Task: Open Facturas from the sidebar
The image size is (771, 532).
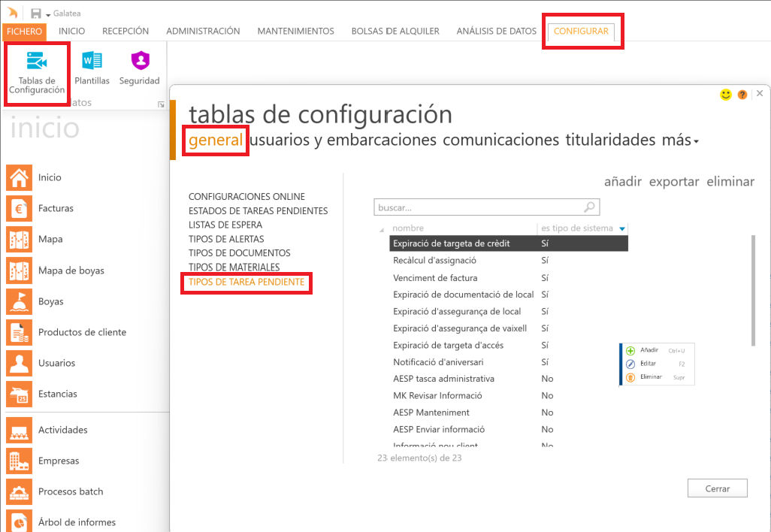Action: [x=19, y=208]
